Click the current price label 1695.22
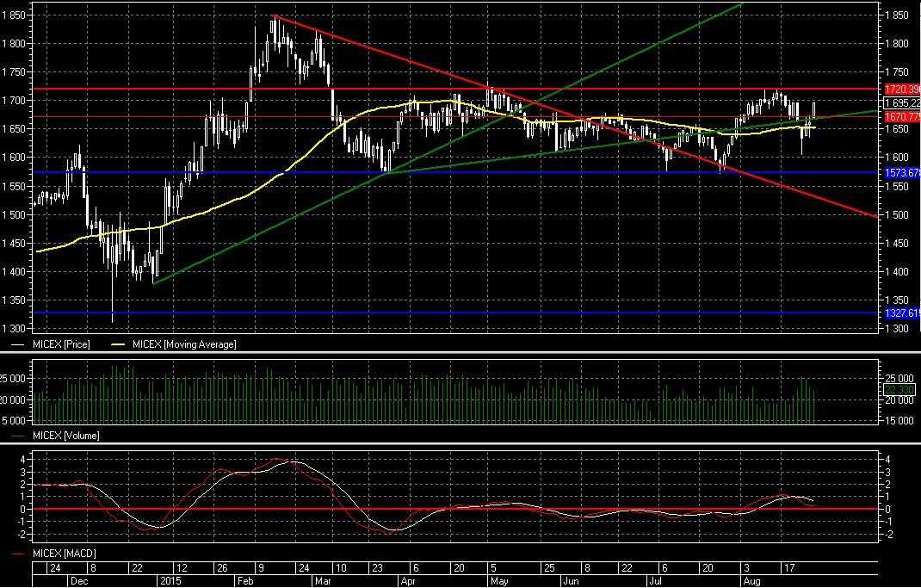The height and width of the screenshot is (588, 921). [901, 103]
